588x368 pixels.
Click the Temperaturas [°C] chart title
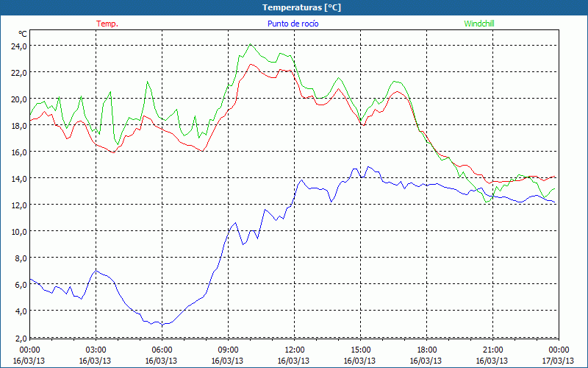(301, 7)
